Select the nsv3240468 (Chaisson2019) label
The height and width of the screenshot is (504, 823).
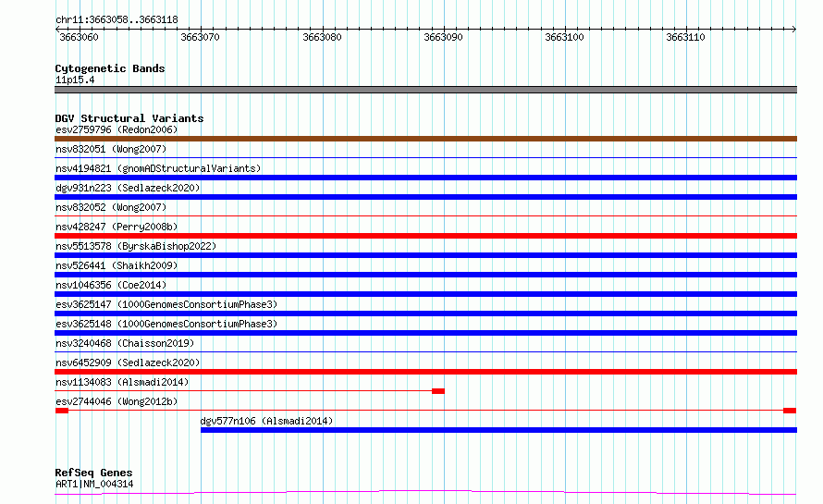(125, 343)
